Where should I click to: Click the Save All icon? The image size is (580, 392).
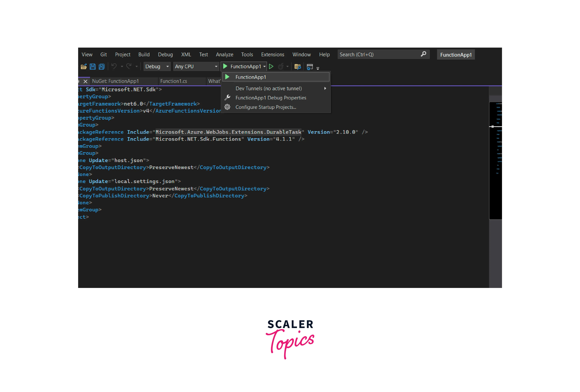click(x=101, y=67)
